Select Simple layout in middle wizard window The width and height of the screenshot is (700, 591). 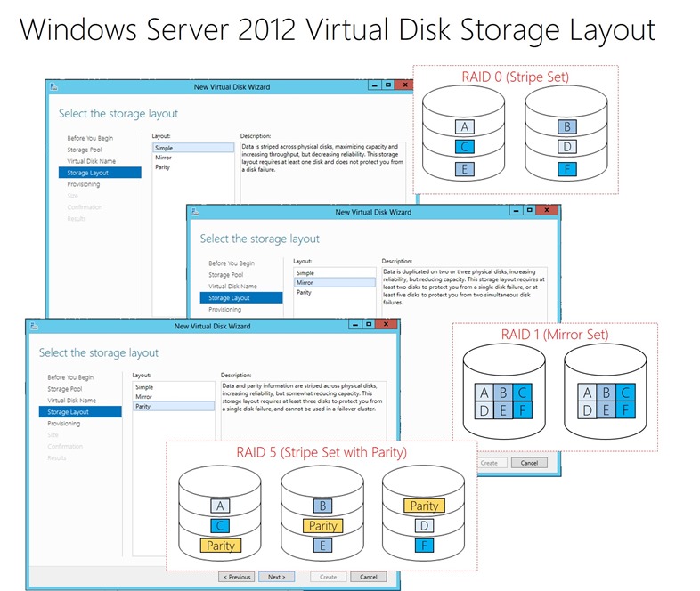point(305,273)
